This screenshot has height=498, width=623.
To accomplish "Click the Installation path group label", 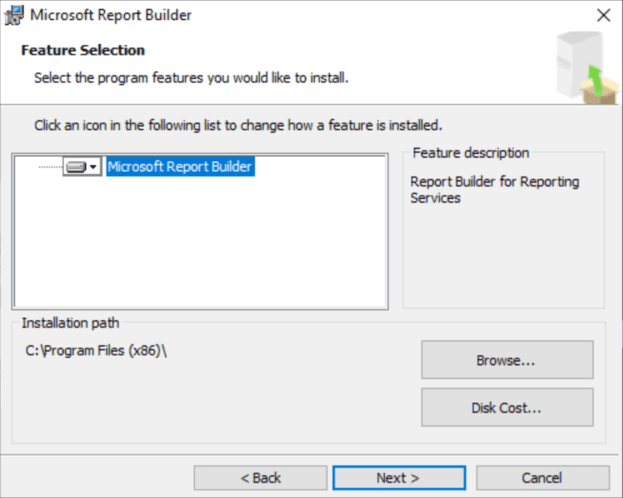I will pos(70,323).
